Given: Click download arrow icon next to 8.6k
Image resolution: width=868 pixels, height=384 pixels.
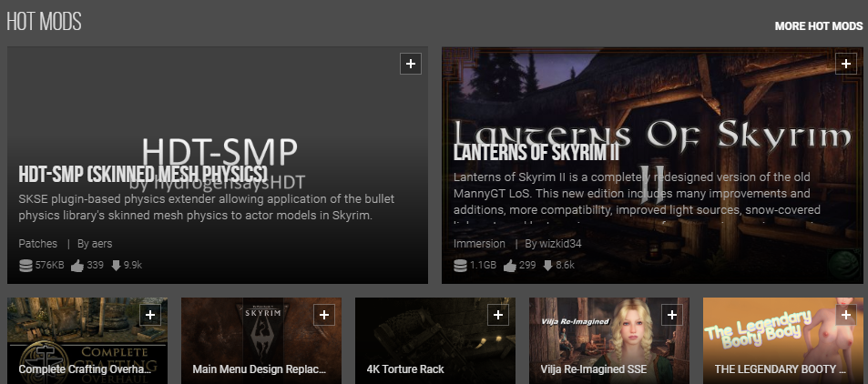Looking at the screenshot, I should pos(547,266).
